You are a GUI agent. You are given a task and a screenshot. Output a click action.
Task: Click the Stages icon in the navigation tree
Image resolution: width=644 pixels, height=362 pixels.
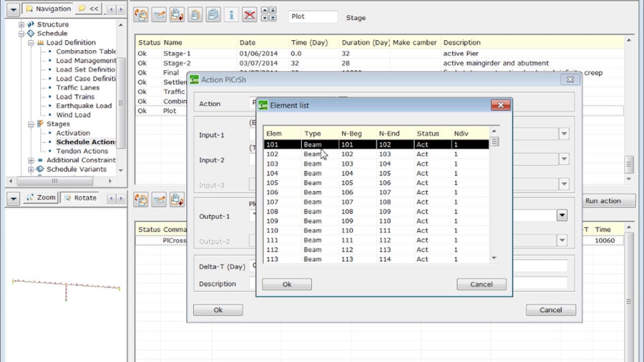[40, 124]
